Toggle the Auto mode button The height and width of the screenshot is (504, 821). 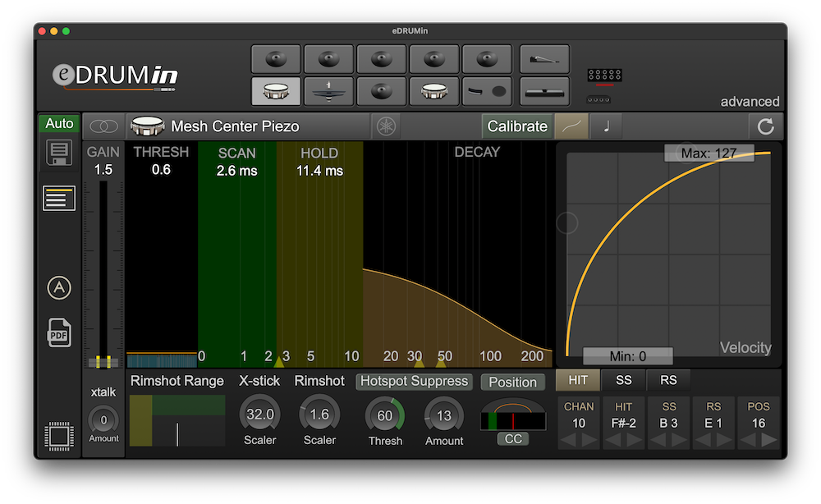(x=59, y=123)
